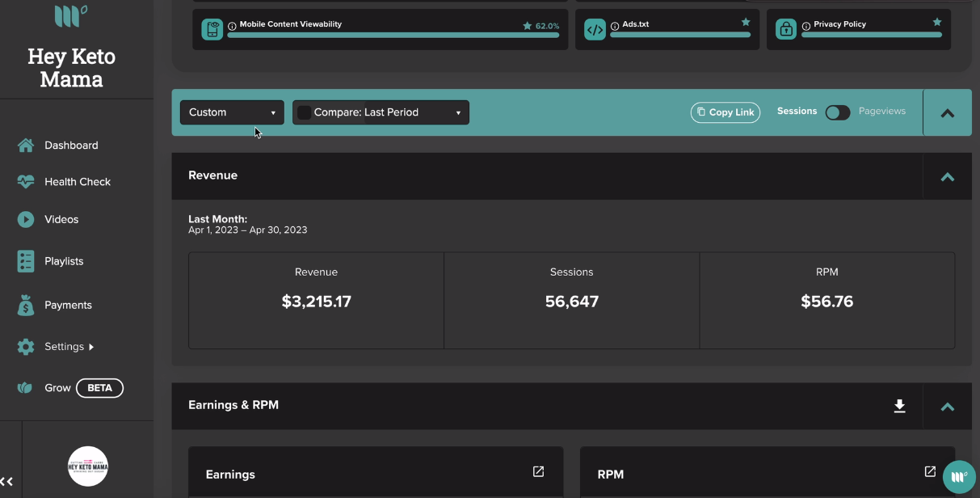Viewport: 980px width, 498px height.
Task: Open the Videos section
Action: [x=61, y=219]
